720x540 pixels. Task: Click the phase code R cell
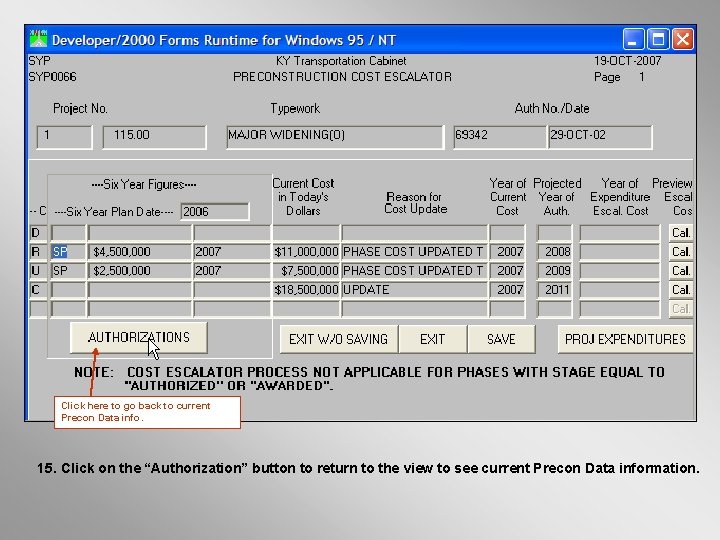pyautogui.click(x=38, y=252)
